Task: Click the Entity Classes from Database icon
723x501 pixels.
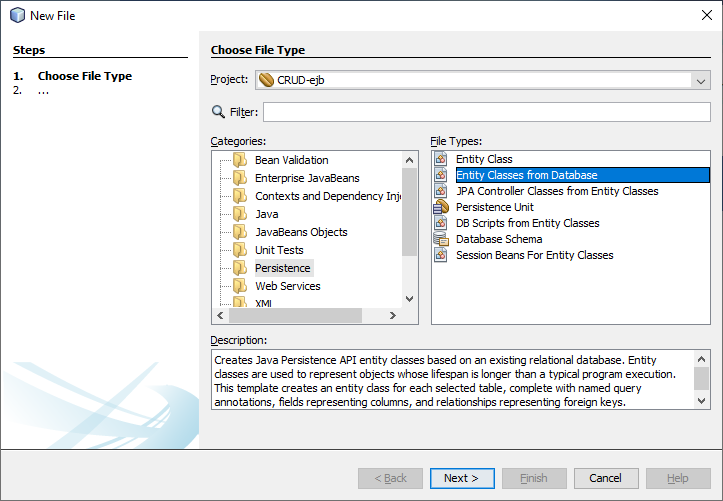Action: (x=441, y=175)
